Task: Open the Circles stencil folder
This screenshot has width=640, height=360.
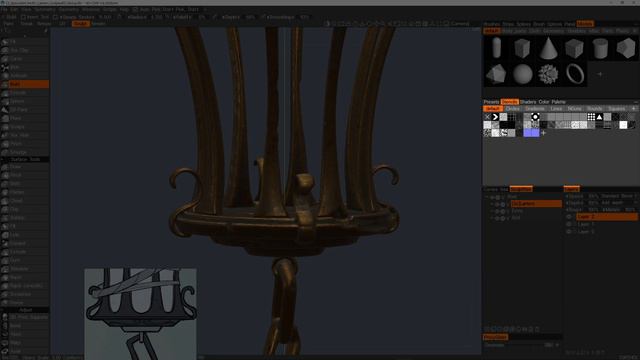Action: (x=513, y=109)
